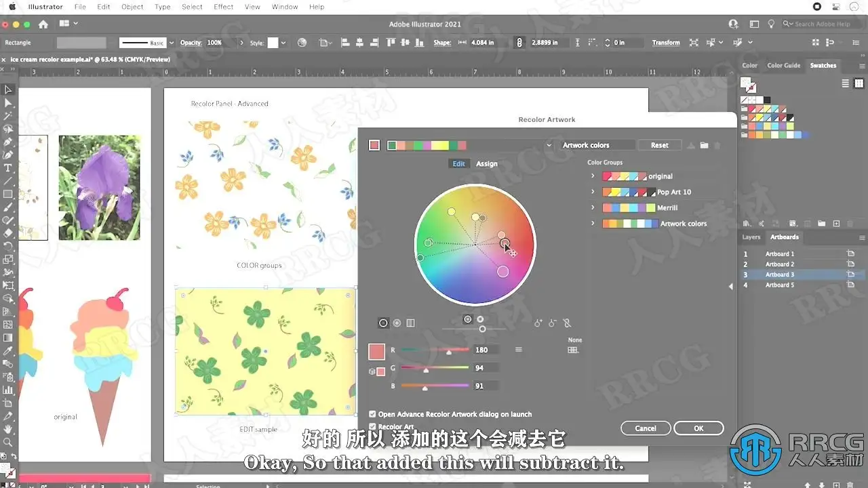Open the Swatches panel menu

(x=863, y=66)
